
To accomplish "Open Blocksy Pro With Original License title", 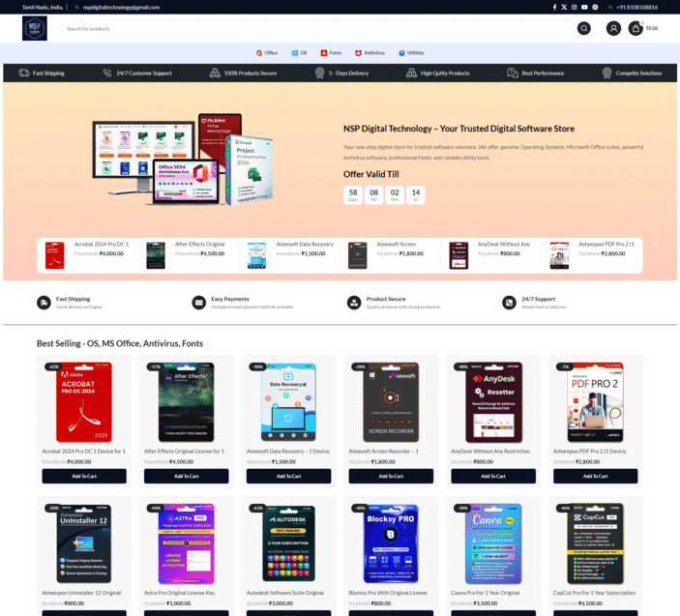I will 388,593.
